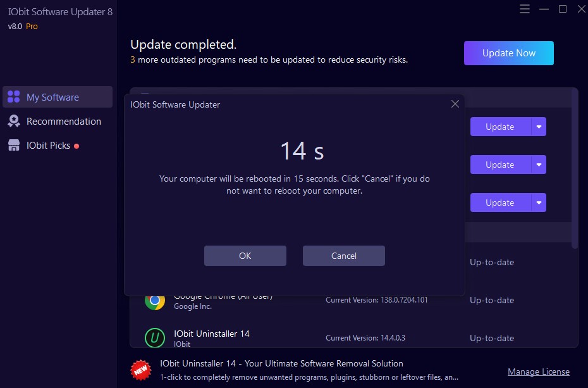This screenshot has height=388, width=588.
Task: Click the green IObit Uninstaller icon
Action: (x=154, y=338)
